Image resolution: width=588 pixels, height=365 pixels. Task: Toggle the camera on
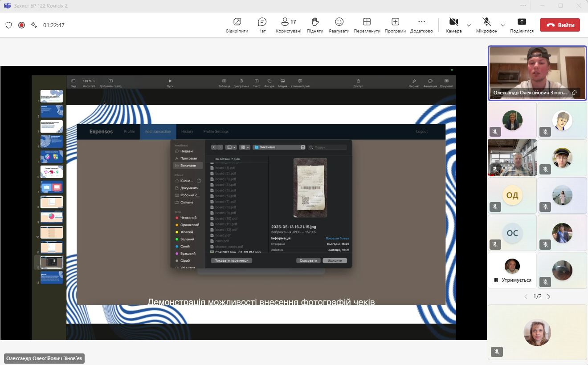[453, 25]
